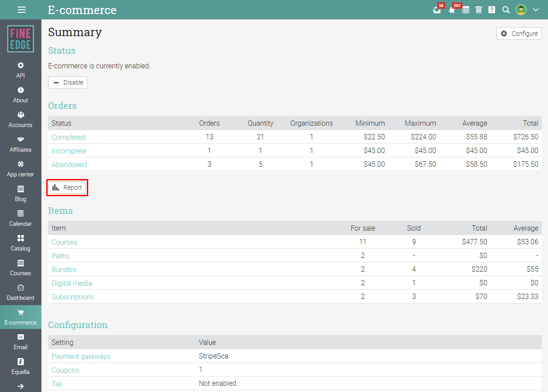Open API in the sidebar
The height and width of the screenshot is (392, 548).
(20, 70)
